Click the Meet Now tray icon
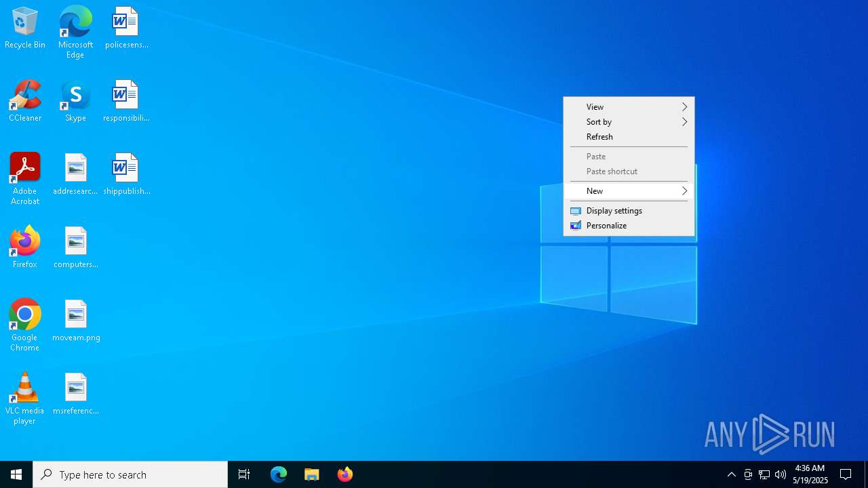Image resolution: width=868 pixels, height=488 pixels. 748,474
